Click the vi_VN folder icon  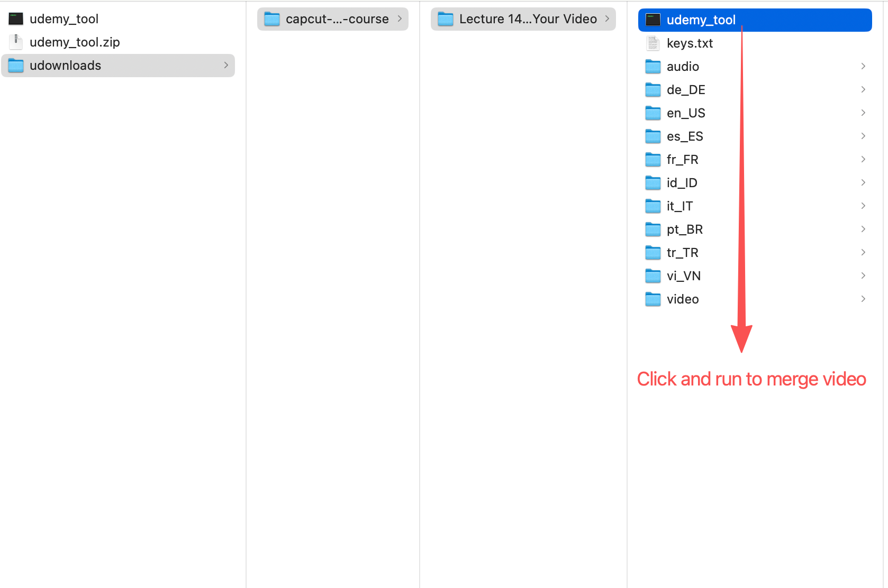pos(653,276)
